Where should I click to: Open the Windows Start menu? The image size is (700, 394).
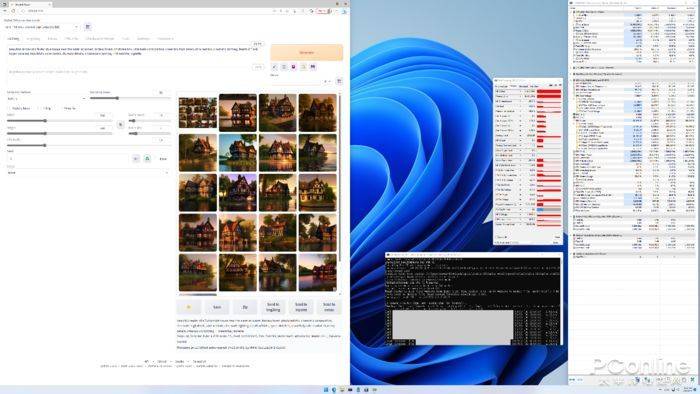(x=325, y=390)
